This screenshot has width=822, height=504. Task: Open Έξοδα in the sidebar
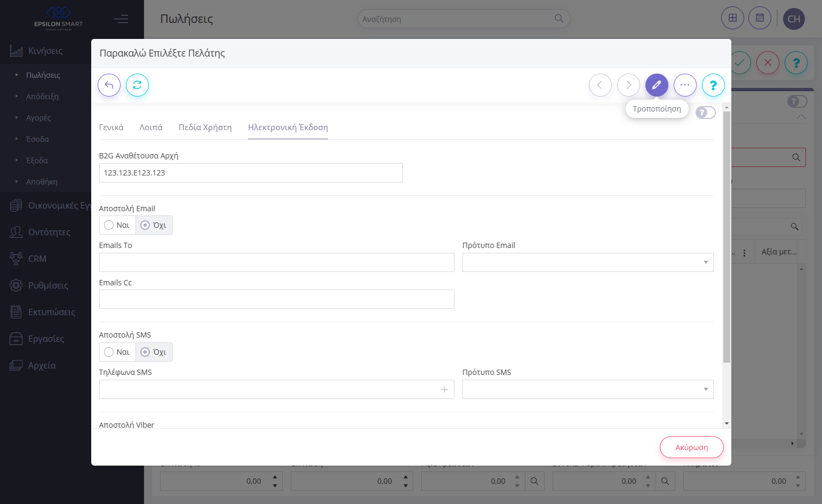click(37, 161)
